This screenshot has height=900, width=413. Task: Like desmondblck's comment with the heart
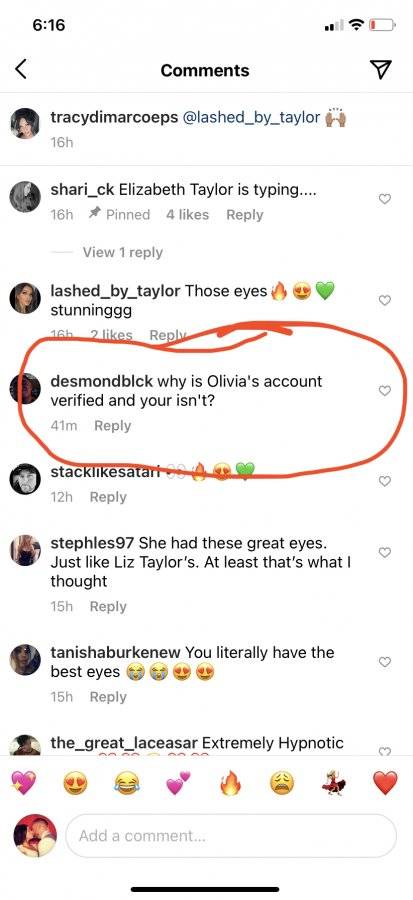click(385, 391)
